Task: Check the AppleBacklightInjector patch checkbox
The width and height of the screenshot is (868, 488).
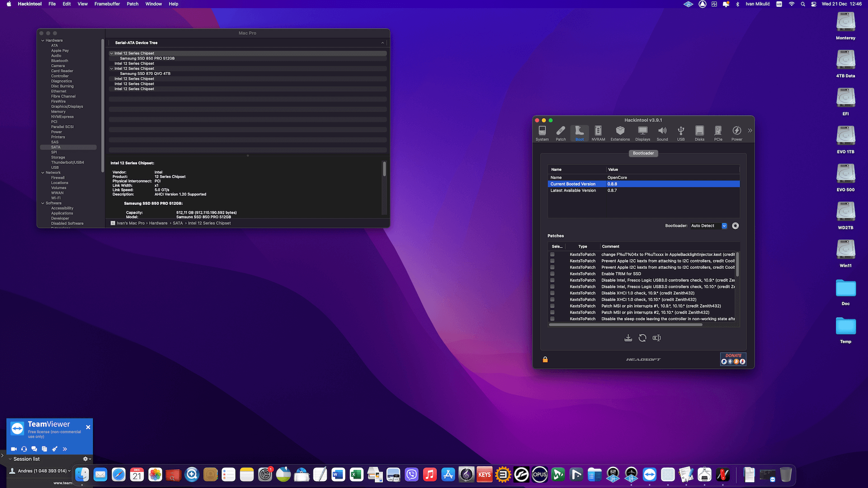Action: pyautogui.click(x=552, y=255)
